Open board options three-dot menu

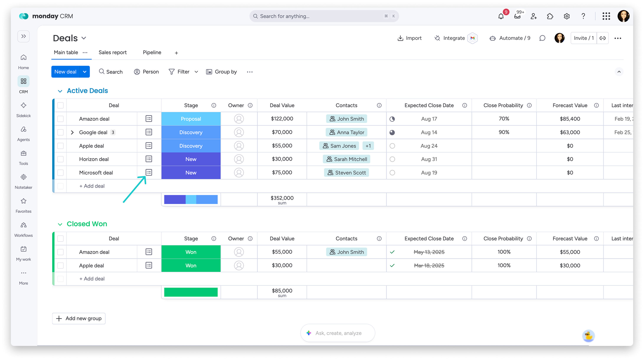618,38
